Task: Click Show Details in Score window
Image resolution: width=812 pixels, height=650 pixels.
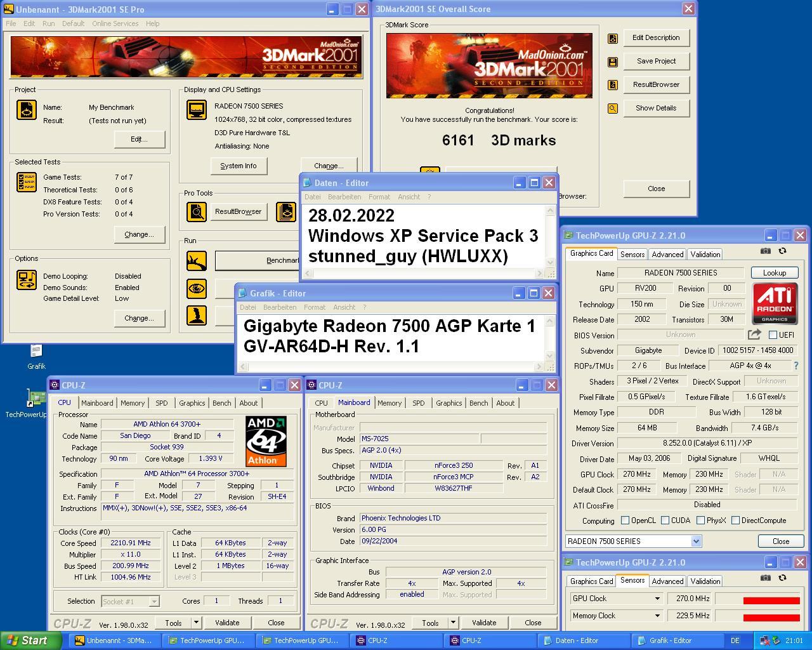Action: tap(656, 108)
